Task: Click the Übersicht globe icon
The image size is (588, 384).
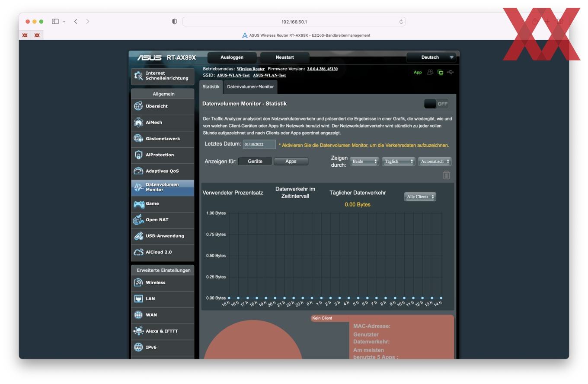Action: [x=138, y=106]
